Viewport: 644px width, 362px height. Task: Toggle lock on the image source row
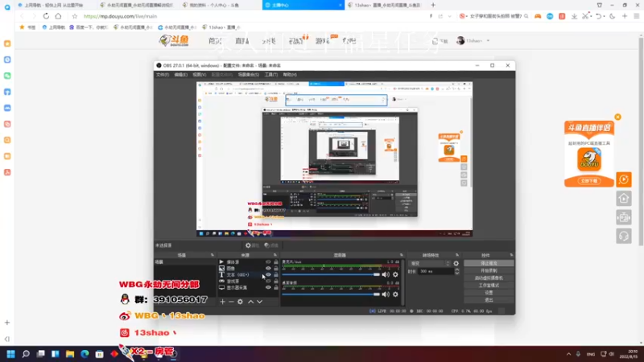276,269
